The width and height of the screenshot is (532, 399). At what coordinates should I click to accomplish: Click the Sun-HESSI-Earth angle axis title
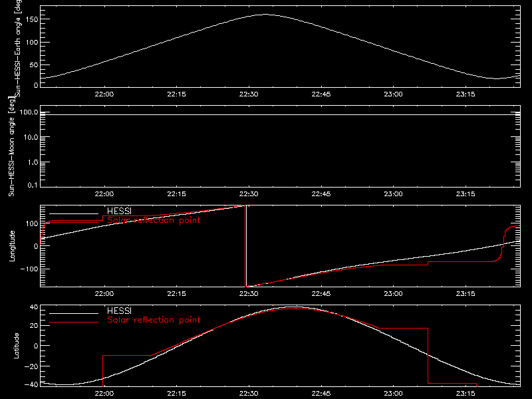(19, 49)
